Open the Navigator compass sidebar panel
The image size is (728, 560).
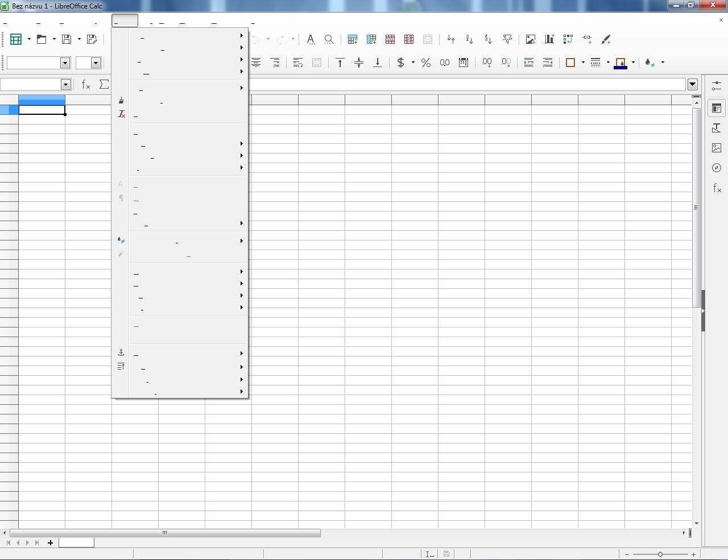717,168
